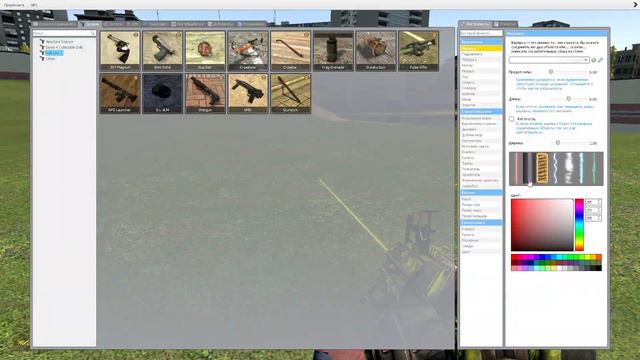Screen dimensions: 640x360
Task: Toggle the Жёсткость (rigid) checkbox
Action: pos(511,119)
